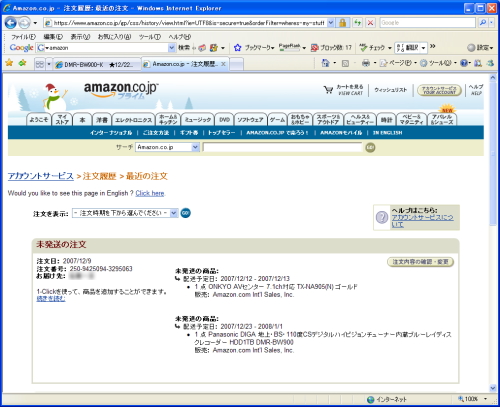Image resolution: width=500 pixels, height=407 pixels.
Task: Open the ツール(T) menu
Action: 150,37
